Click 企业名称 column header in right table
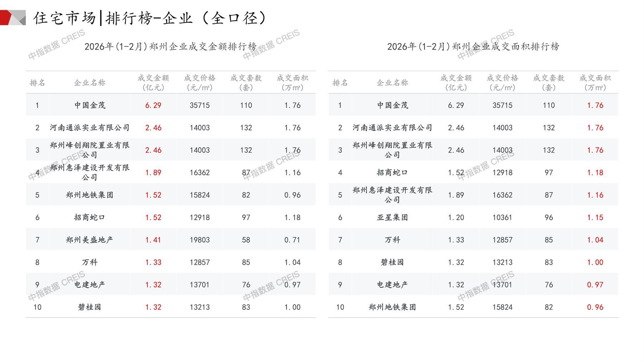Screen dimensions: 644x362 tap(392, 83)
